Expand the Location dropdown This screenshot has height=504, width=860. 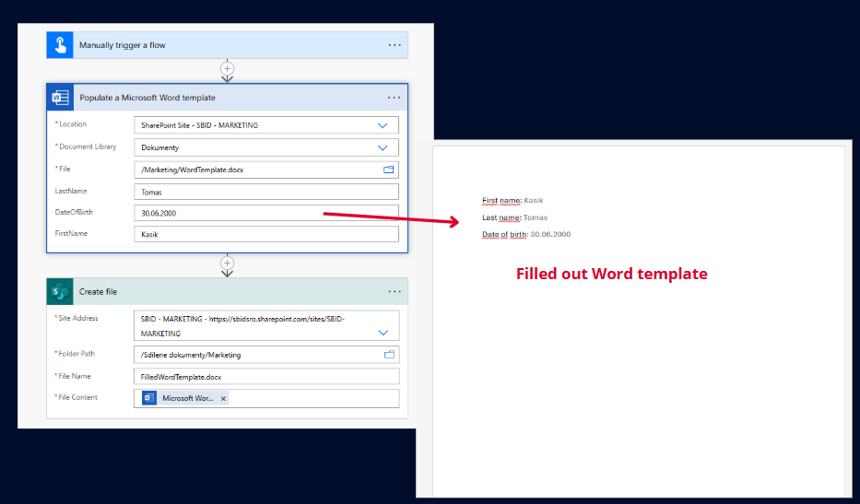383,125
